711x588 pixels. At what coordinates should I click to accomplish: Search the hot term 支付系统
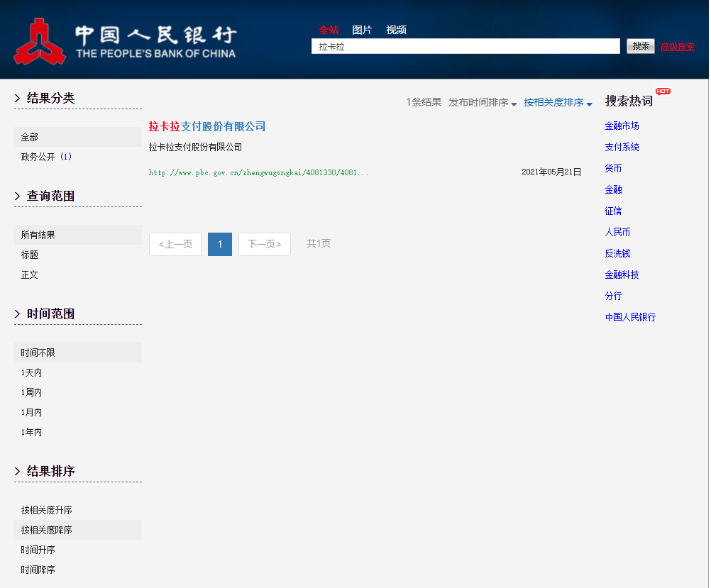[x=622, y=148]
